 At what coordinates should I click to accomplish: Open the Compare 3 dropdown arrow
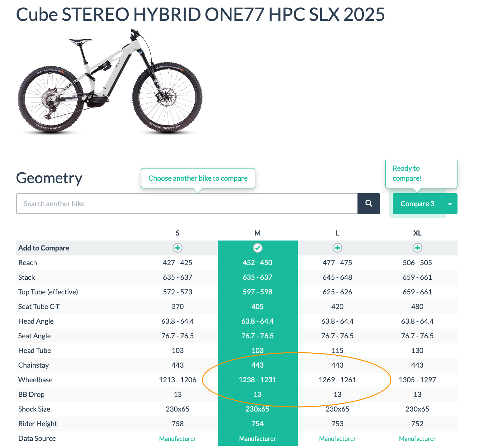point(450,204)
